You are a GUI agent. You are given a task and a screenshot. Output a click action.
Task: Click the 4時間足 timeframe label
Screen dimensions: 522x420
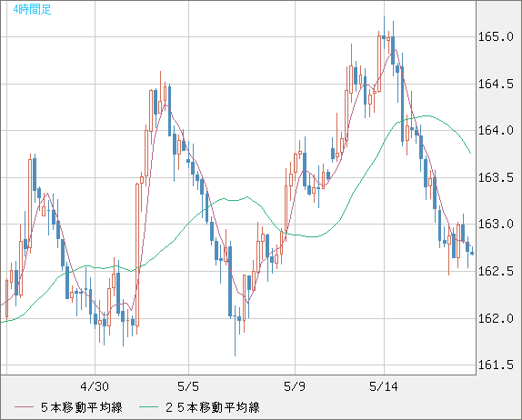point(32,10)
